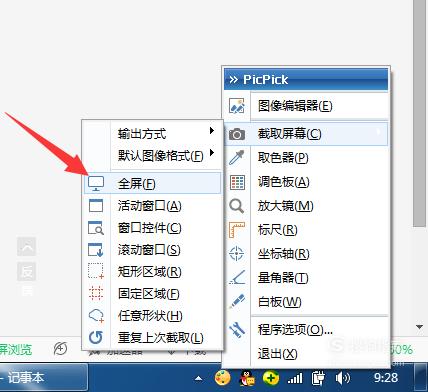Choose 重复上次截取(L) menu entry
The image size is (428, 392).
152,338
